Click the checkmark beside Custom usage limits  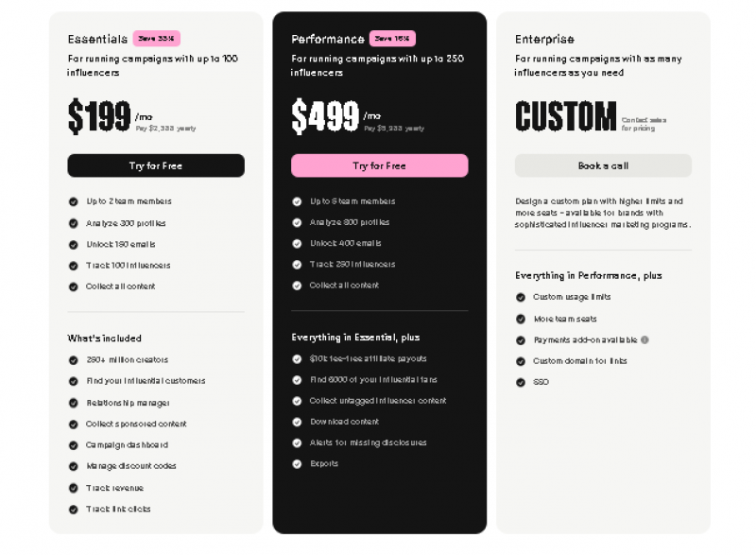pos(521,297)
